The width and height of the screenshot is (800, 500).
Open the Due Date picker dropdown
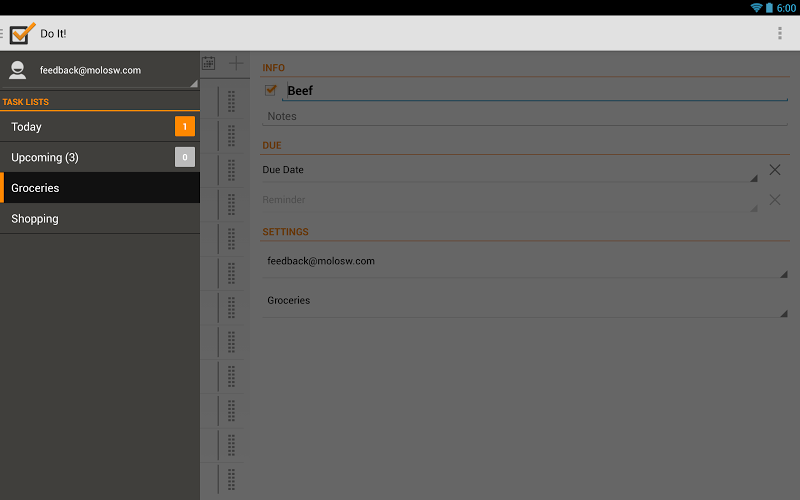tap(510, 170)
